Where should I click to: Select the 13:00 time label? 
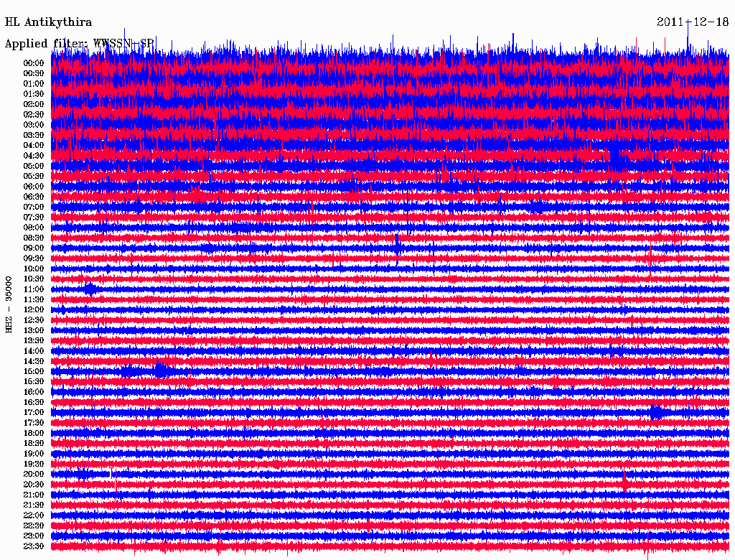click(34, 331)
